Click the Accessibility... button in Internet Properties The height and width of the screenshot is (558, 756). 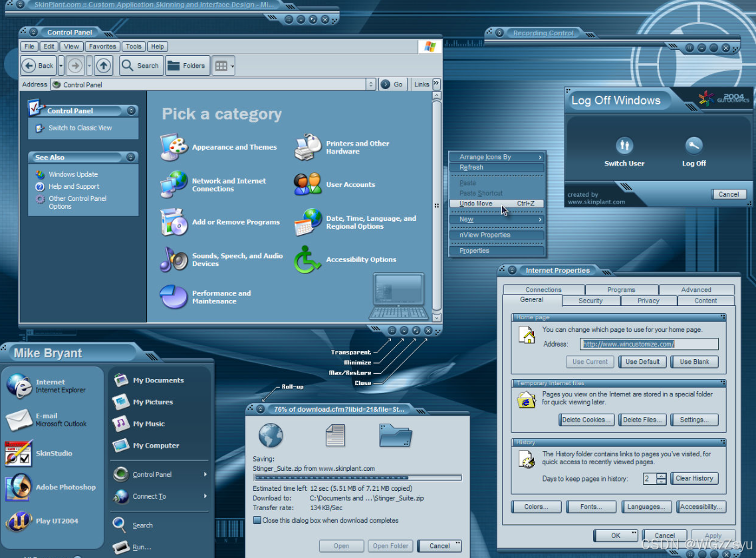(701, 507)
